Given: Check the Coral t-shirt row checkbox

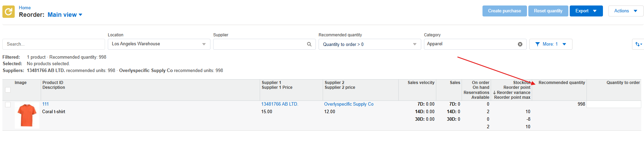Looking at the screenshot, I should point(8,105).
